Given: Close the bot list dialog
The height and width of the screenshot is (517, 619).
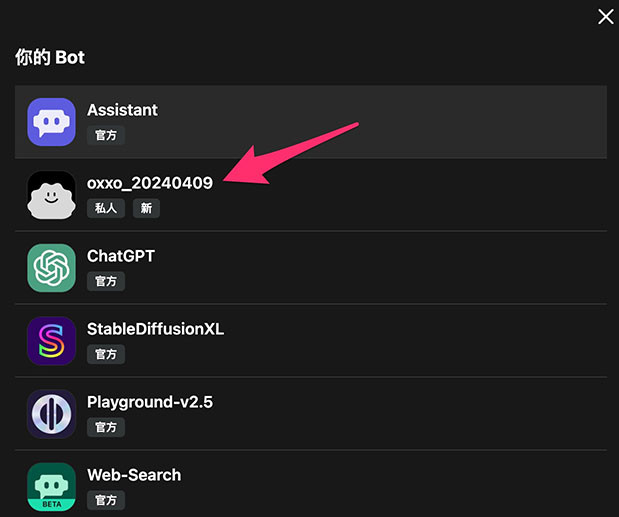Looking at the screenshot, I should point(606,17).
